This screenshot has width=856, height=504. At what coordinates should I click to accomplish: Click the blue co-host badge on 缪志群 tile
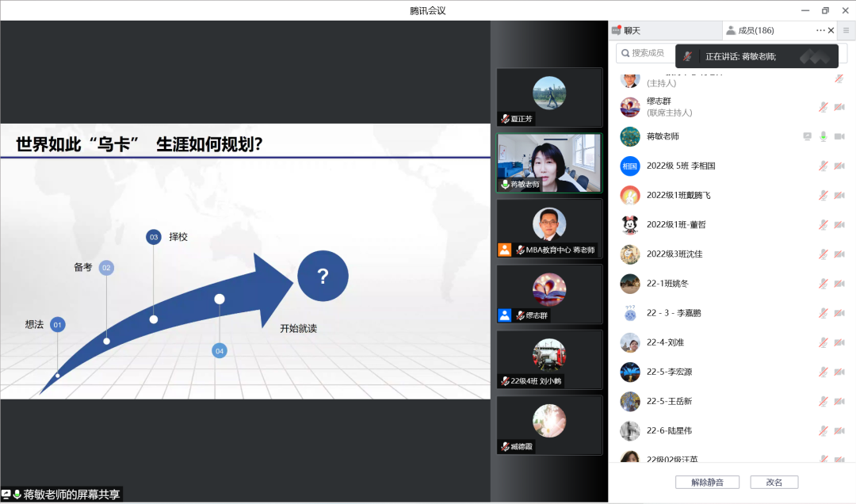[x=504, y=315]
